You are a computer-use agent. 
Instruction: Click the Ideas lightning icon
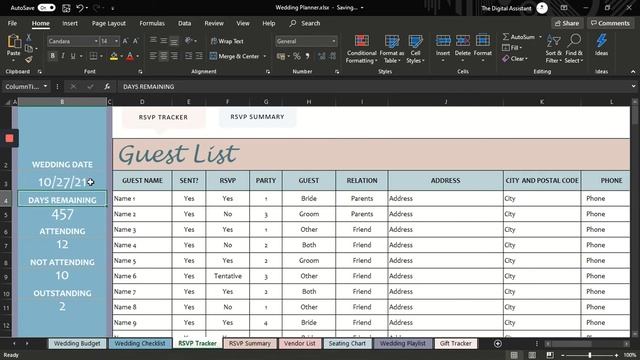[601, 41]
